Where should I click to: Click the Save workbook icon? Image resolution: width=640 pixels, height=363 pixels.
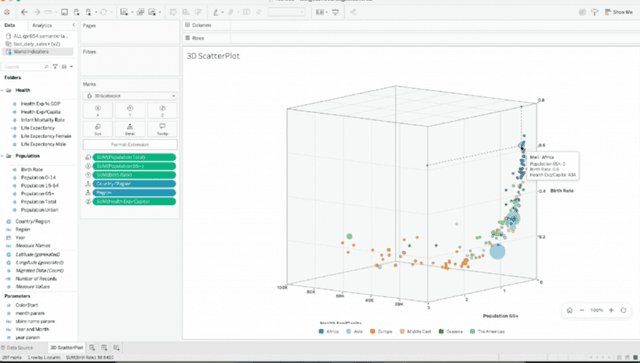tap(64, 12)
